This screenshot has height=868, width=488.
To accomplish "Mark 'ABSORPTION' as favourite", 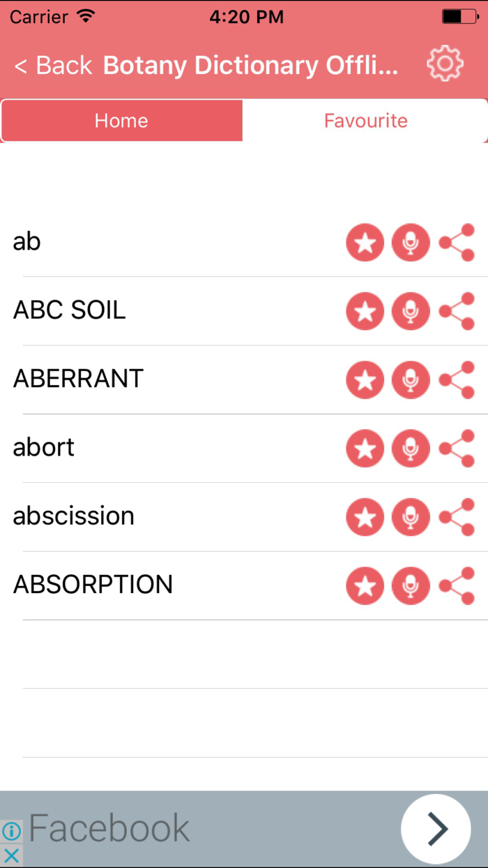I will (365, 586).
